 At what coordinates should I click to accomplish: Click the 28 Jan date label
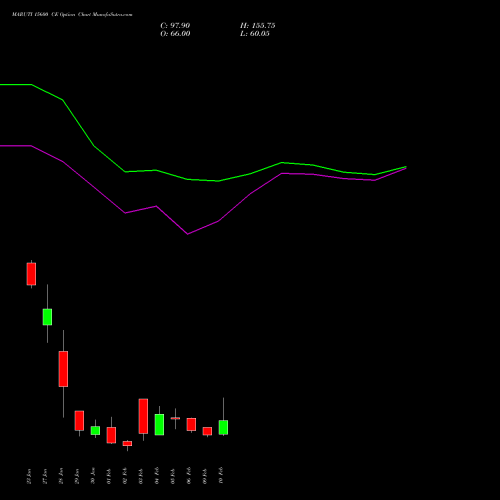click(x=61, y=476)
